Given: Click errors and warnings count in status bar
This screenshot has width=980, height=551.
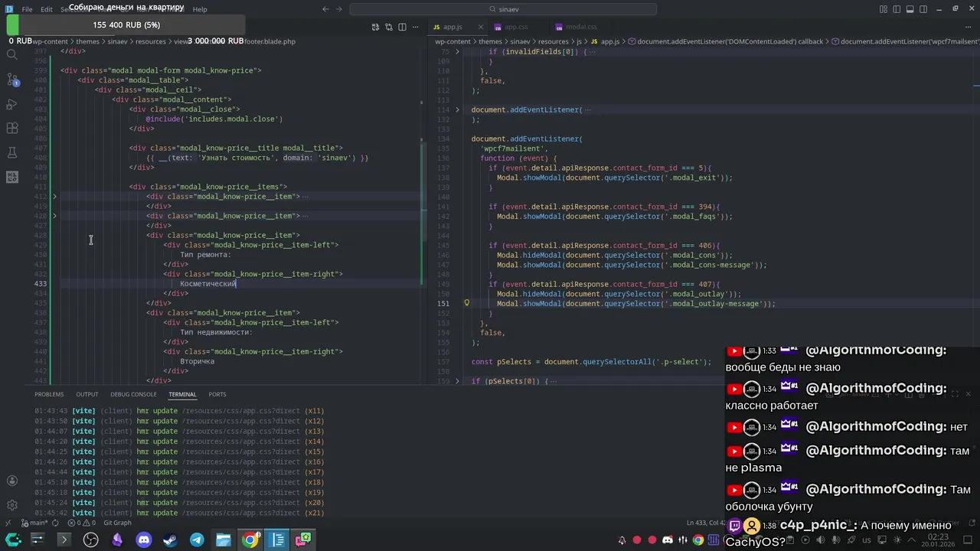Looking at the screenshot, I should (x=81, y=523).
